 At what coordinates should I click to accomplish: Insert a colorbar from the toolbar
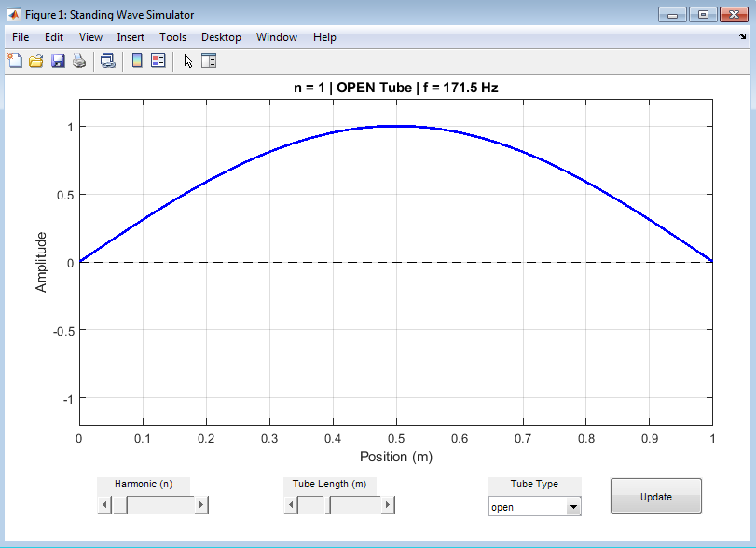click(x=137, y=62)
